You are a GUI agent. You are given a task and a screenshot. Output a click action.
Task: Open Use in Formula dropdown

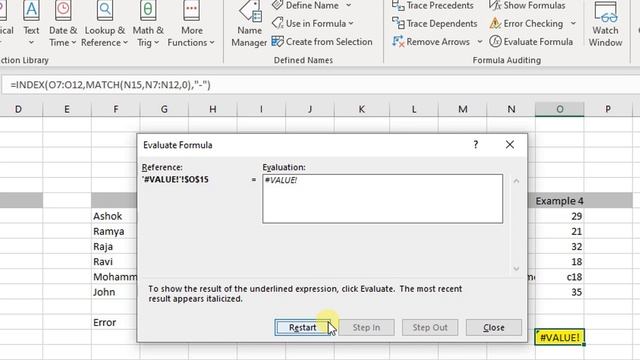click(x=313, y=23)
